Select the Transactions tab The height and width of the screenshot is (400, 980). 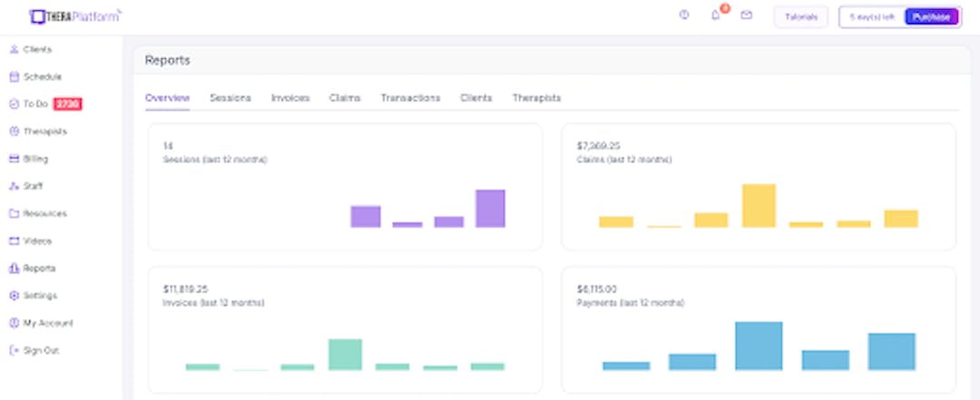point(410,98)
